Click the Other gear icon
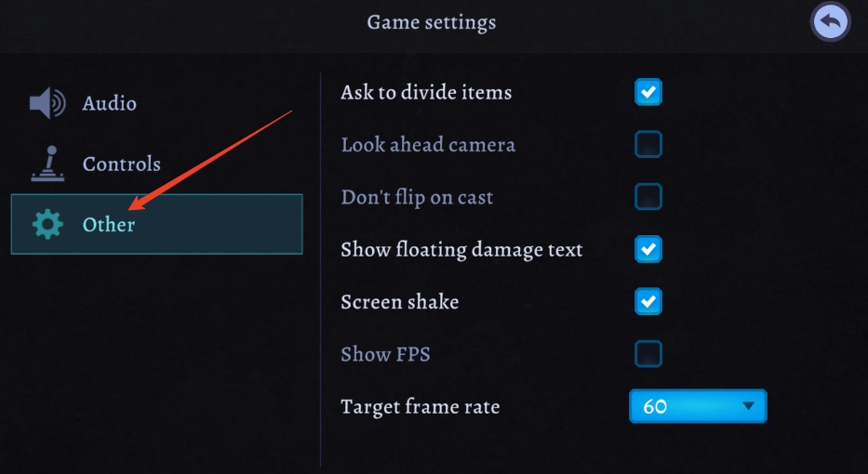The width and height of the screenshot is (868, 474). click(47, 224)
